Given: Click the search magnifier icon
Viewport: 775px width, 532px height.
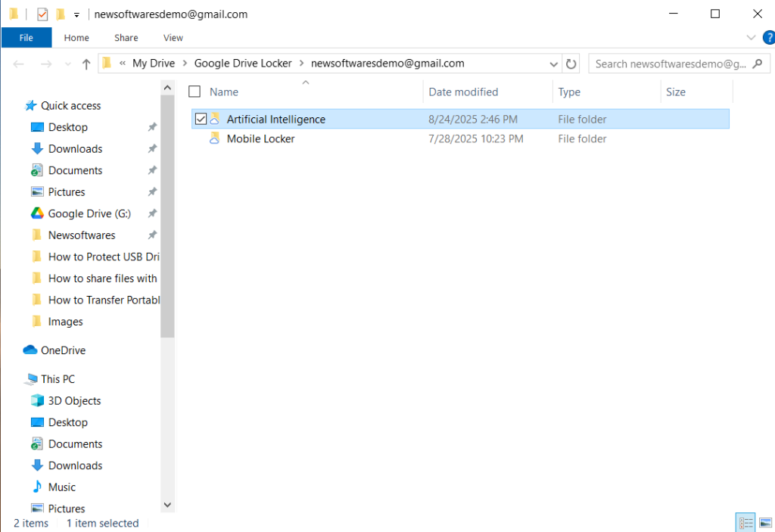Looking at the screenshot, I should 758,64.
